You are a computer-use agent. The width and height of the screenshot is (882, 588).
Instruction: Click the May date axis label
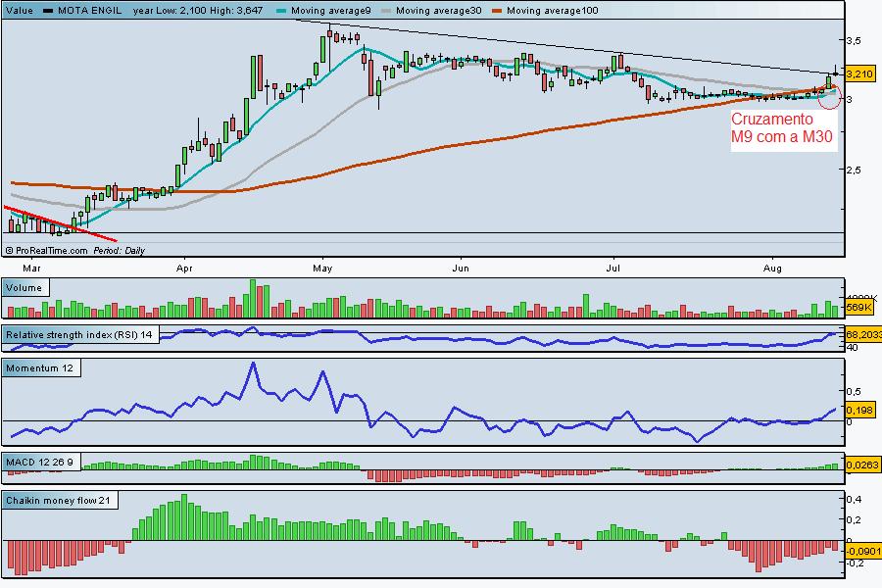click(322, 269)
